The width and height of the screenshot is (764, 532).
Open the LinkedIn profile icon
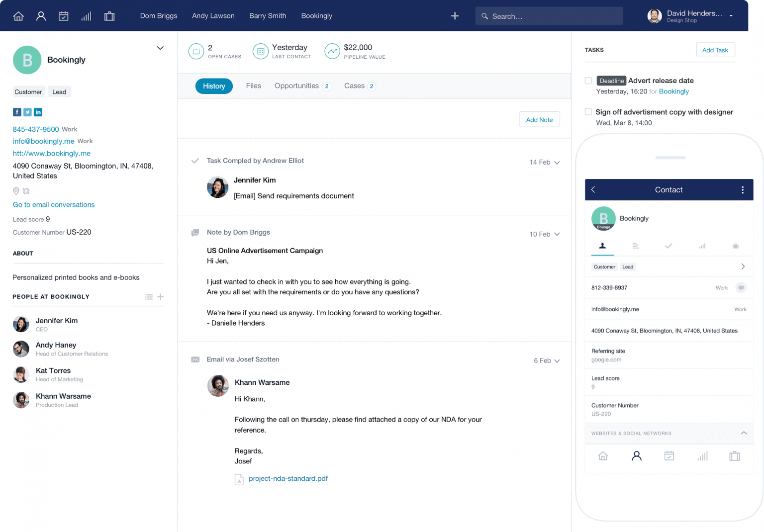tap(38, 112)
